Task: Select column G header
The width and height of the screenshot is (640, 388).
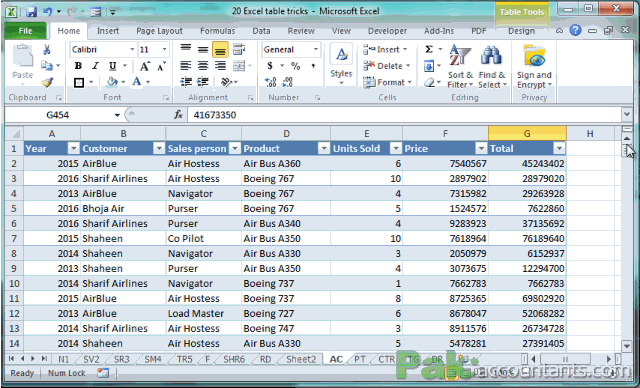Action: [x=527, y=133]
